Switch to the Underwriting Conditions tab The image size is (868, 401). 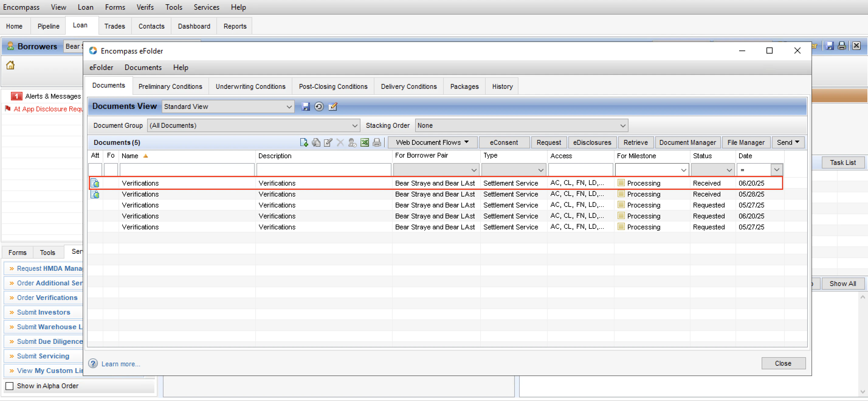[250, 86]
